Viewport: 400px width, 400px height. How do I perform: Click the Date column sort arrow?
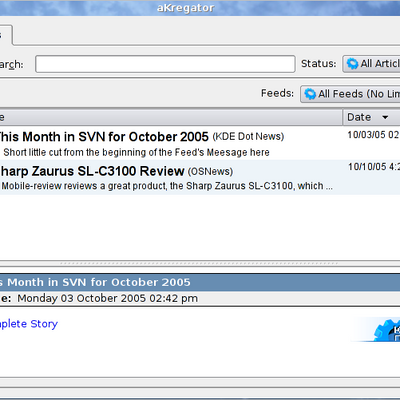coord(385,117)
